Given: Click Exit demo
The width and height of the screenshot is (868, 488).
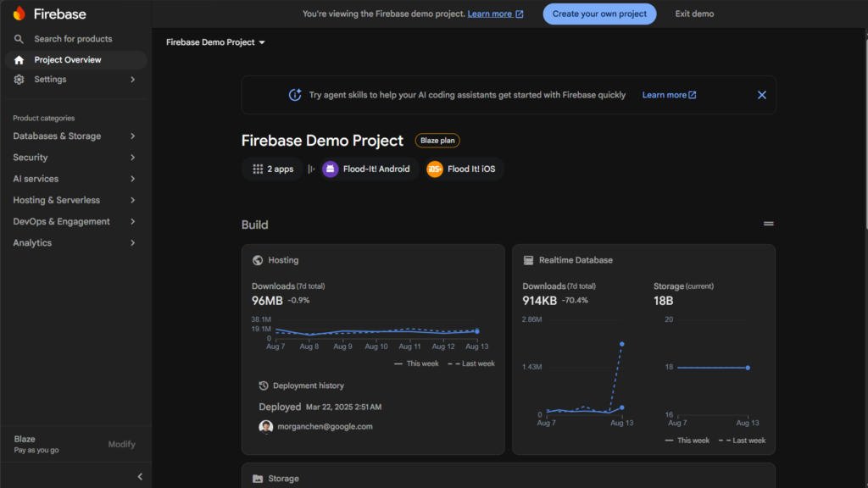Looking at the screenshot, I should (694, 14).
